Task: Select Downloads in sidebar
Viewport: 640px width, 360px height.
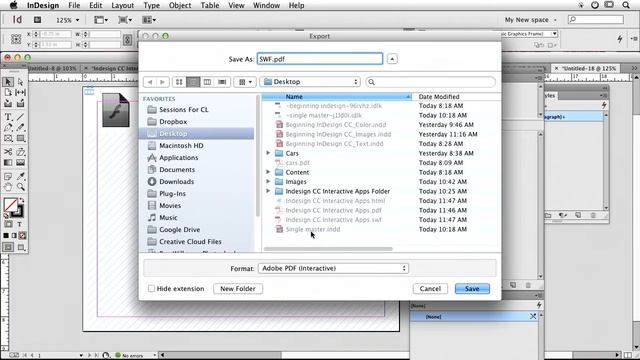Action: (x=176, y=182)
